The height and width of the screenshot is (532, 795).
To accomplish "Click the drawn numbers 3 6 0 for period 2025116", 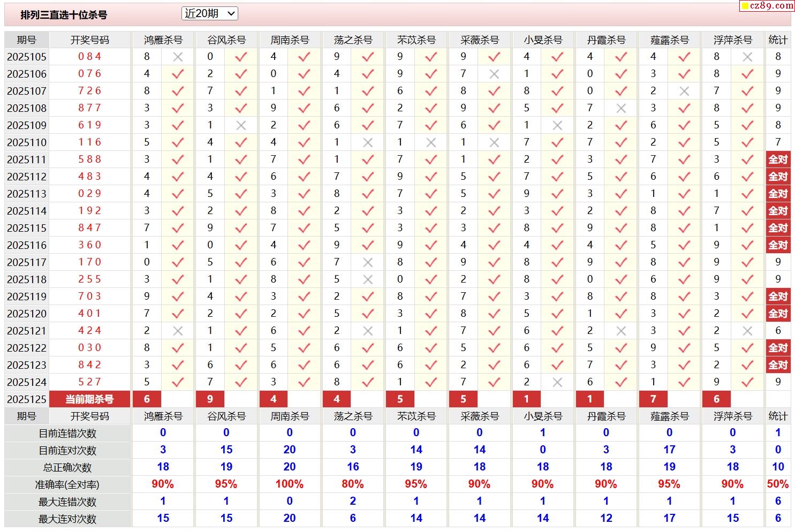I will pyautogui.click(x=89, y=245).
